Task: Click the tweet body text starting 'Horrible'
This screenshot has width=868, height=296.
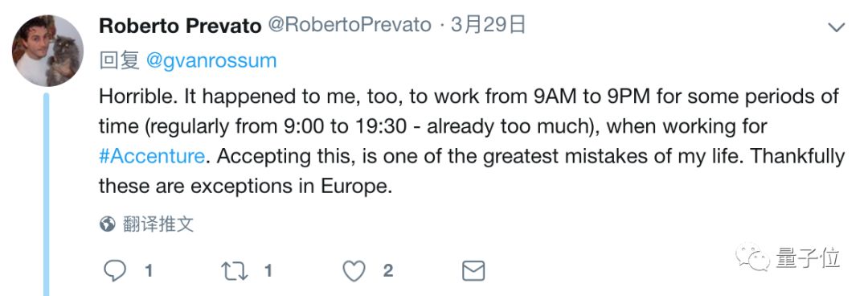Action: tap(472, 141)
